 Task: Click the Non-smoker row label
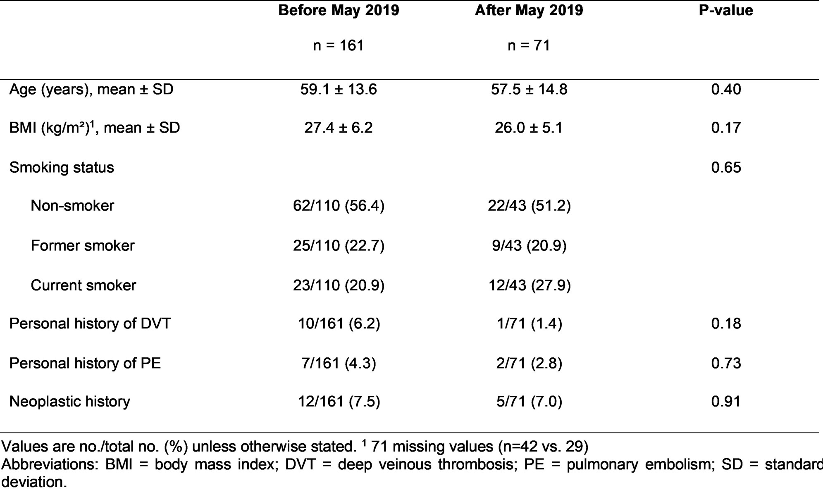click(x=72, y=205)
